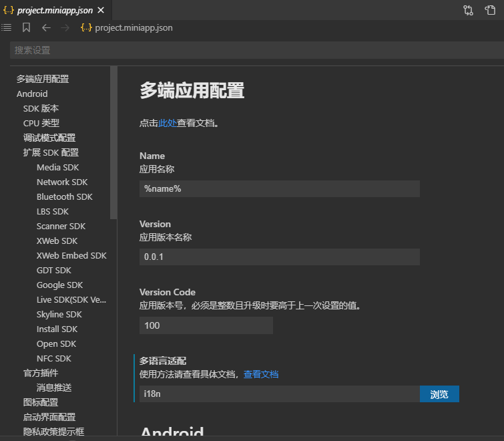Open the JSON source file icon
Screen dimensions: 504x441
(x=490, y=10)
